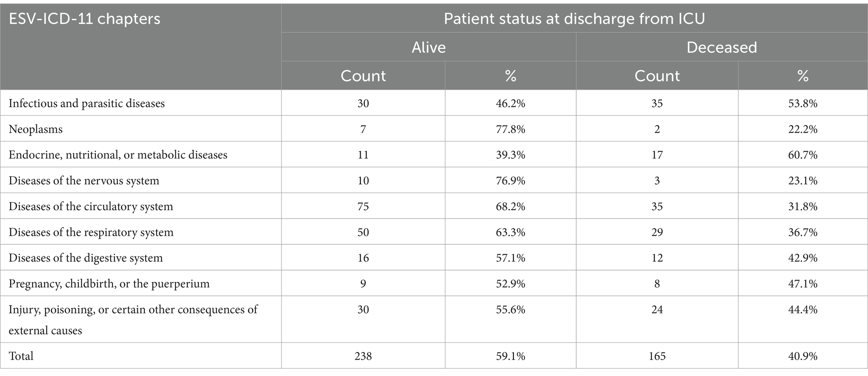The image size is (868, 376).
Task: Click the 40.9% total deceased percentage
Action: pyautogui.click(x=803, y=356)
